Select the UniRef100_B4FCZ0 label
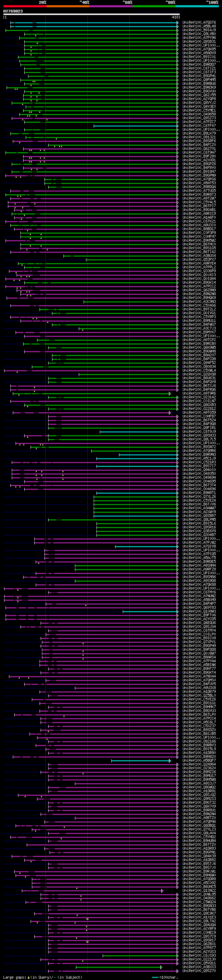This screenshot has height=980, width=222. 199,145
